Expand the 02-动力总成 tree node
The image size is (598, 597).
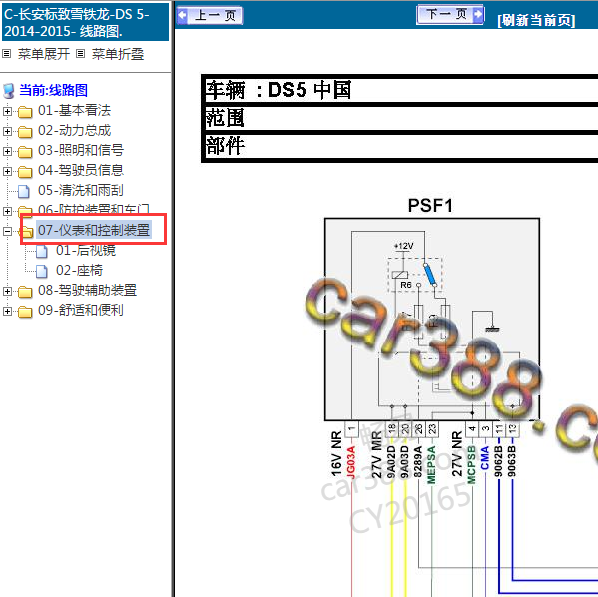(x=7, y=132)
